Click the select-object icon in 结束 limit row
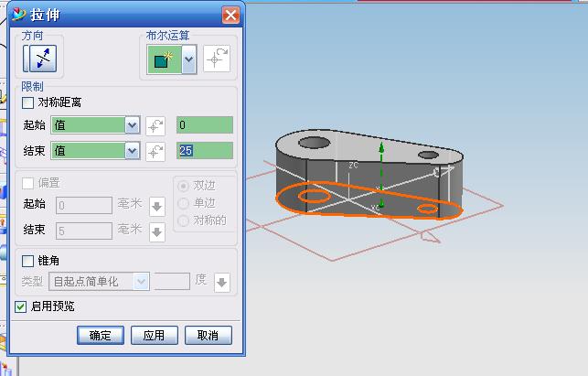 tap(155, 152)
